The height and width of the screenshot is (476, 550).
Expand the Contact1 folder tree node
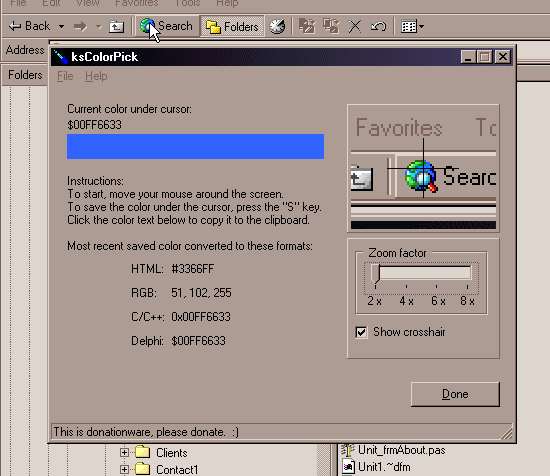pos(124,469)
